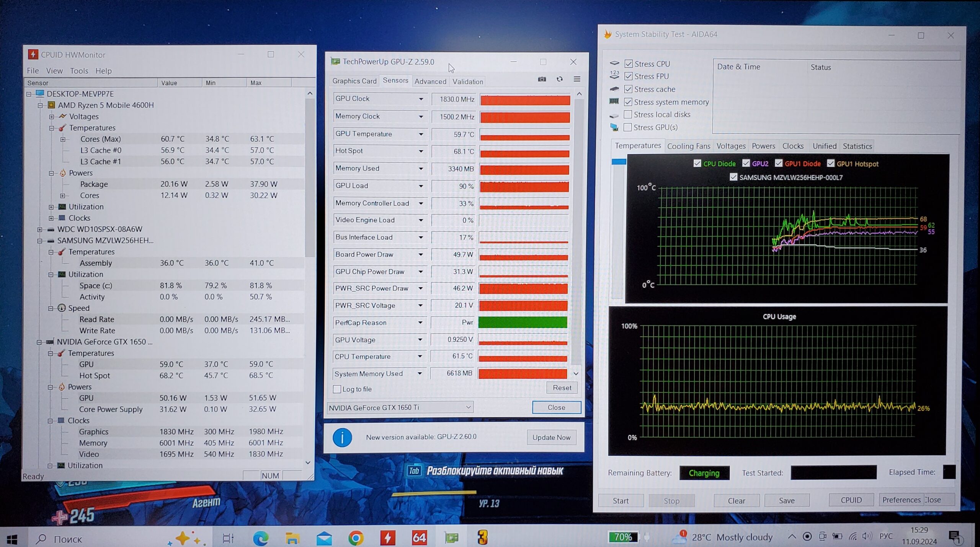Click the HWMonitor lightning taskbar icon
The width and height of the screenshot is (980, 547).
pyautogui.click(x=387, y=538)
